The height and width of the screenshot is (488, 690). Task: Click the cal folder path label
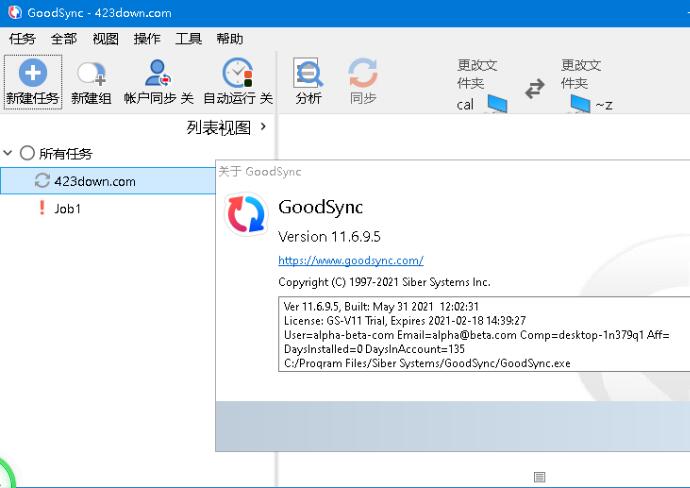(465, 105)
